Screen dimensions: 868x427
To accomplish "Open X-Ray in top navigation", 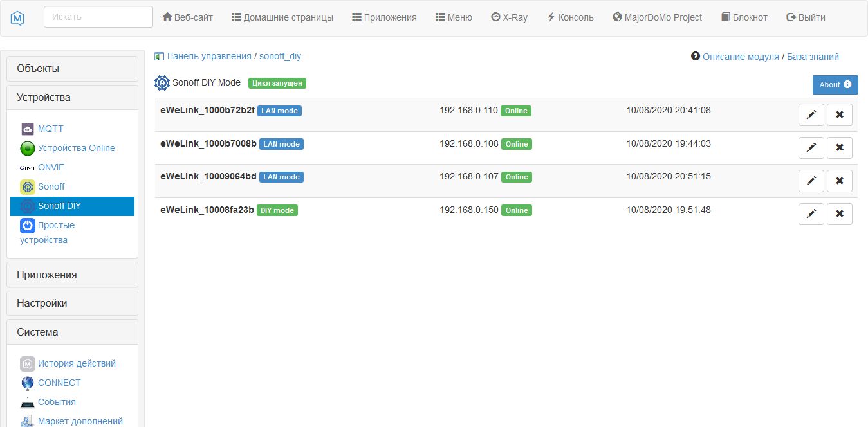I will click(x=509, y=17).
